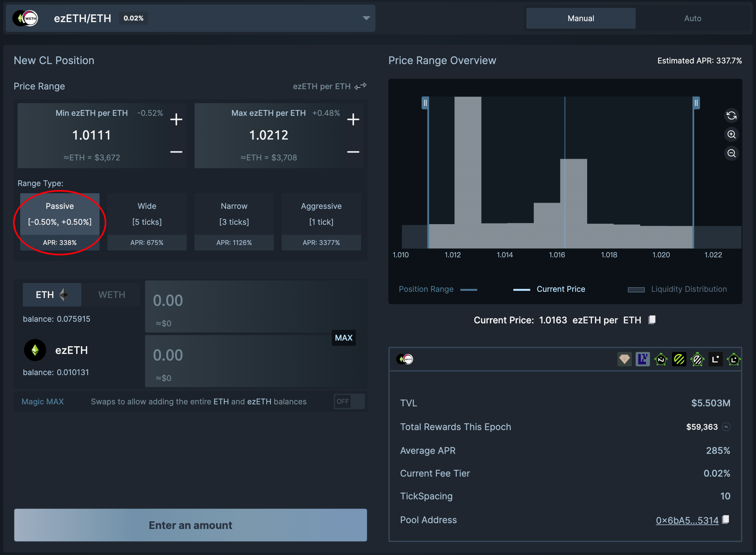Screen dimensions: 756x555
Task: Zoom out on the price chart
Action: tap(732, 153)
